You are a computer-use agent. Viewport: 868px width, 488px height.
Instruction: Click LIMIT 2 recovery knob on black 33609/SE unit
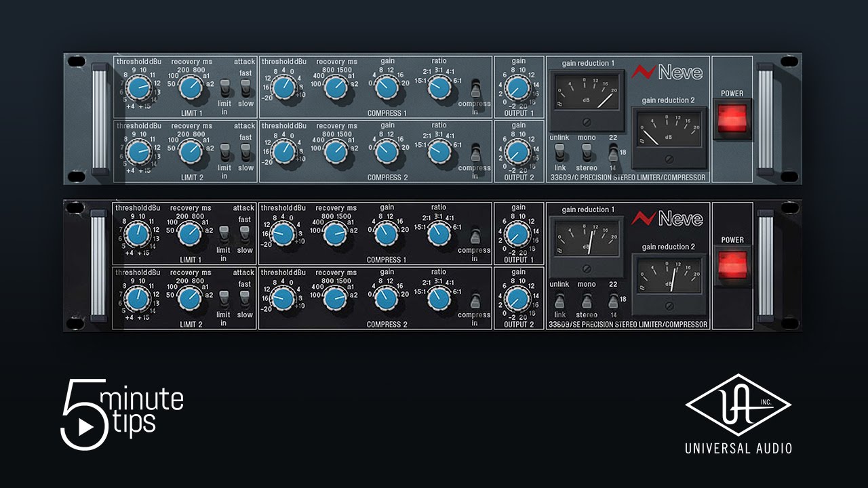190,298
